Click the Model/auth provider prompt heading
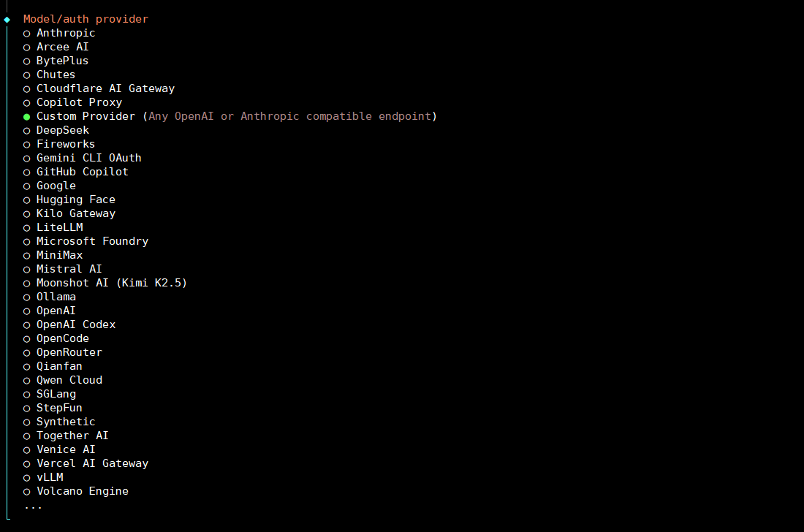This screenshot has height=532, width=804. coord(86,19)
